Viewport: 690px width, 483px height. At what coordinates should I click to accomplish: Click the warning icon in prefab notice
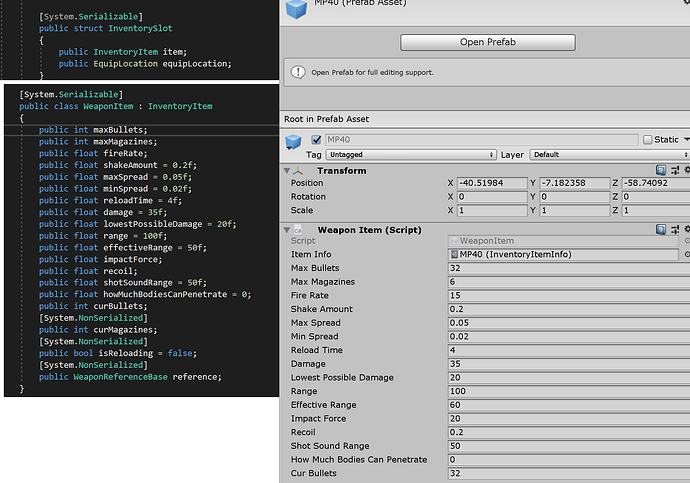coord(298,72)
